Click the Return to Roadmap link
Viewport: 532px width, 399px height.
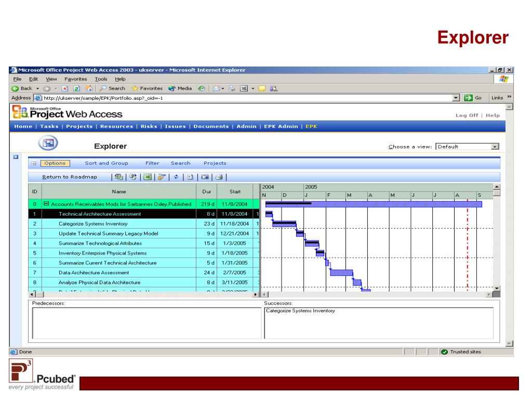(70, 177)
